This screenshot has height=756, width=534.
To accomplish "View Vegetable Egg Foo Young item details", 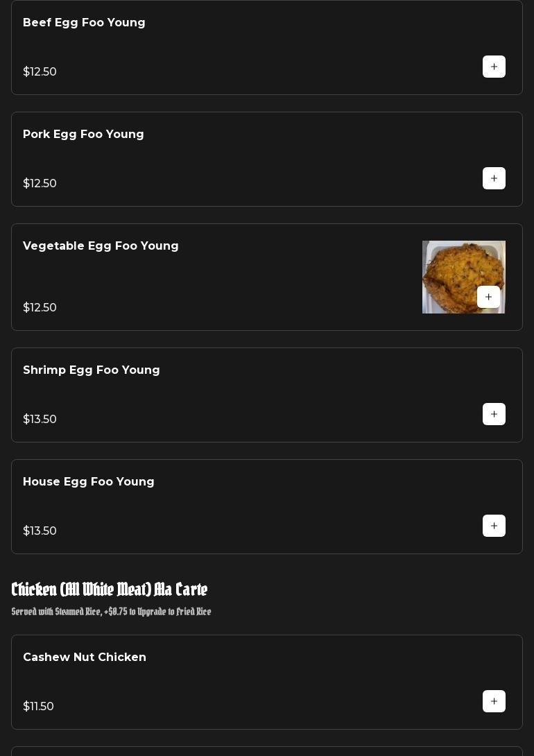I will tap(101, 246).
